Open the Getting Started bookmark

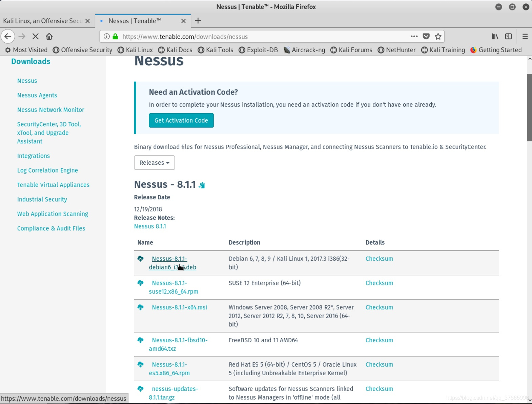point(496,50)
